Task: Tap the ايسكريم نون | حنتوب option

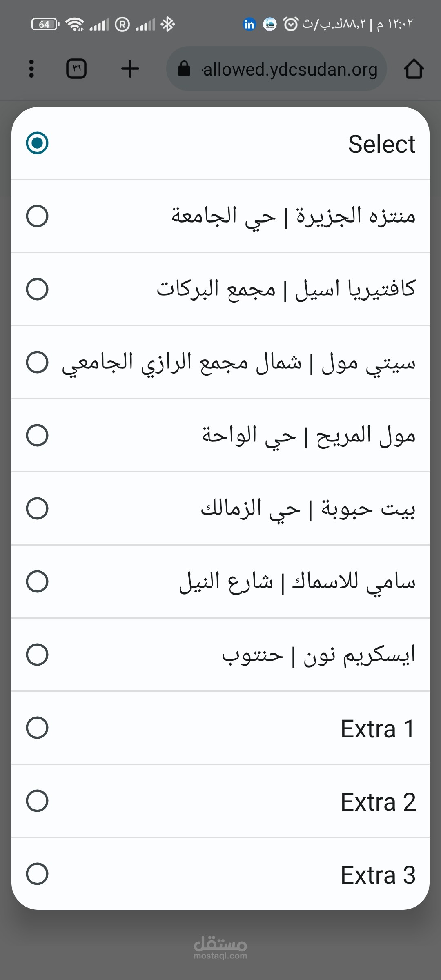Action: [318, 655]
